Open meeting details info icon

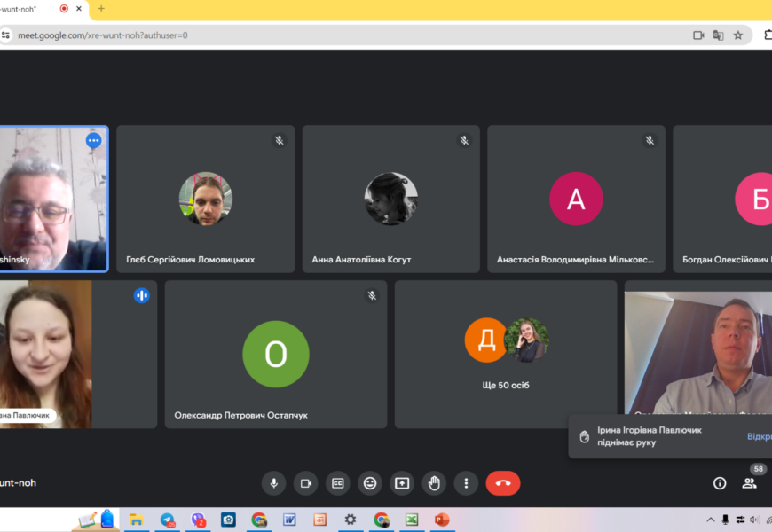click(x=720, y=483)
